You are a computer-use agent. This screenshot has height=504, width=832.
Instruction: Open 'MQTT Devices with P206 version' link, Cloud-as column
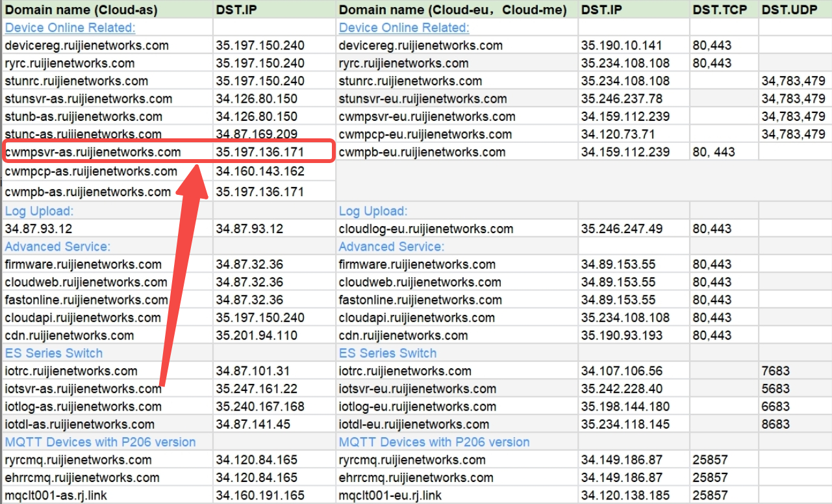pos(100,442)
